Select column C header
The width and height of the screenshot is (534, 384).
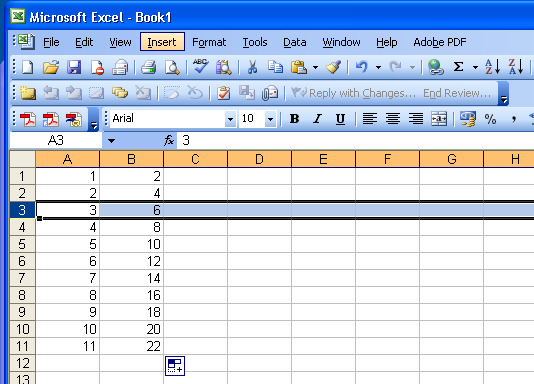tap(195, 159)
